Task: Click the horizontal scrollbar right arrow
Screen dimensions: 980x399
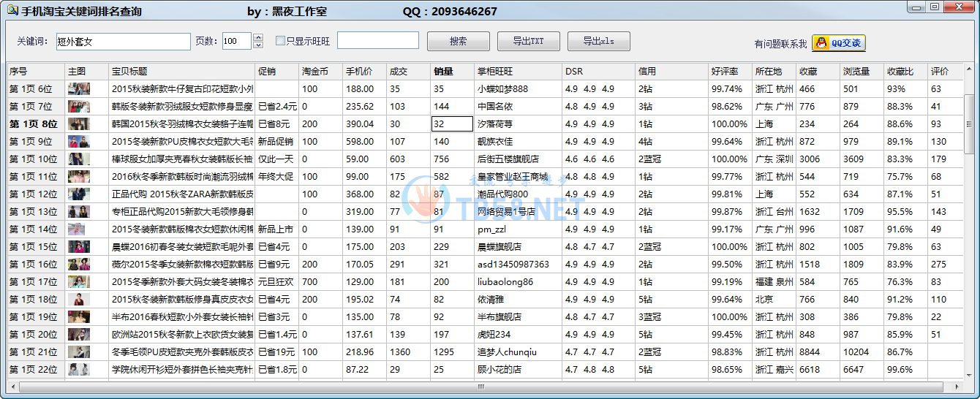Action: (957, 386)
